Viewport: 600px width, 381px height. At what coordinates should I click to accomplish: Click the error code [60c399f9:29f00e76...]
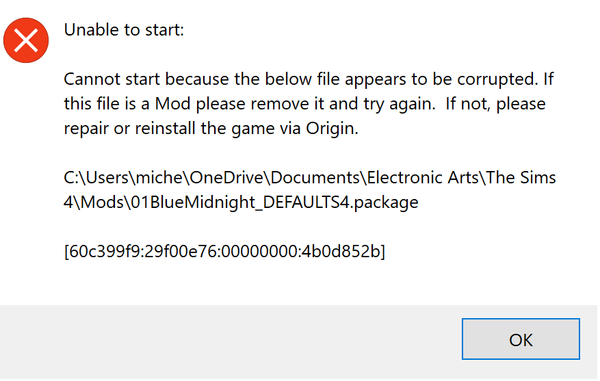point(224,251)
